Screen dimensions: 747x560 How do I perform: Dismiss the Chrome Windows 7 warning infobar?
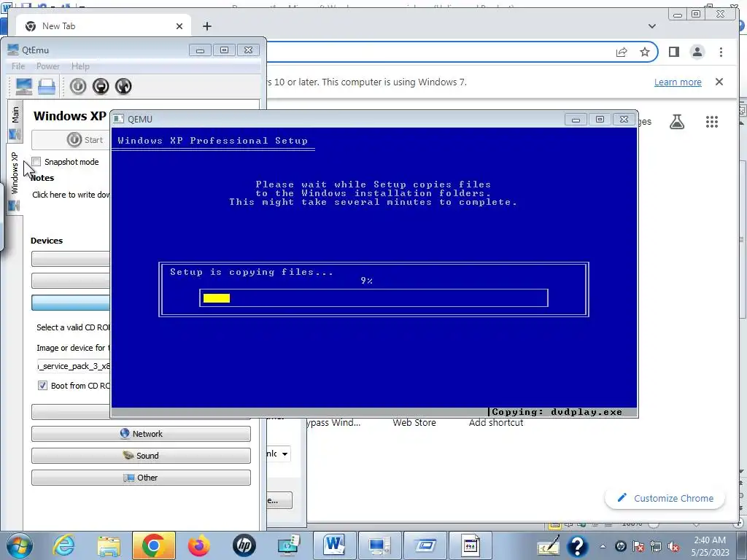pyautogui.click(x=719, y=82)
